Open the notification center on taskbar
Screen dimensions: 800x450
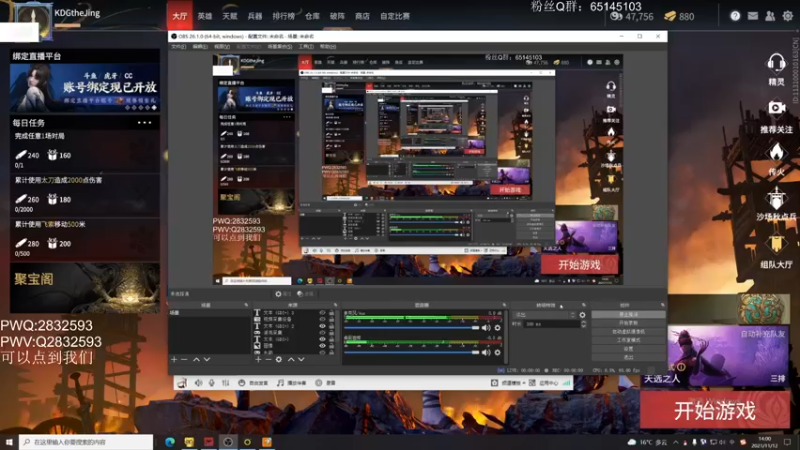coord(788,442)
